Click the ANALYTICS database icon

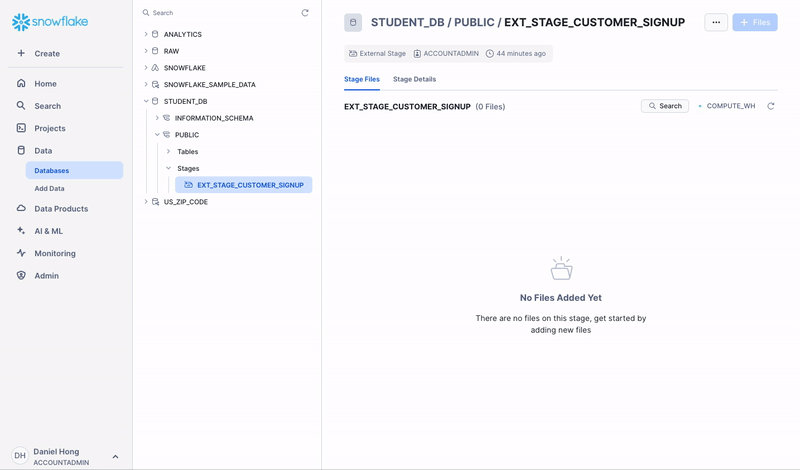pos(155,34)
